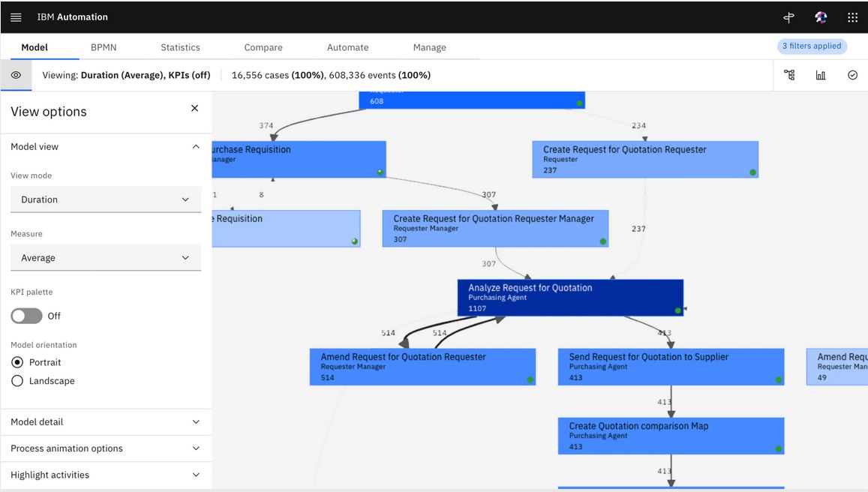
Task: Select the Analyze Request for Quotation activity
Action: pos(570,297)
